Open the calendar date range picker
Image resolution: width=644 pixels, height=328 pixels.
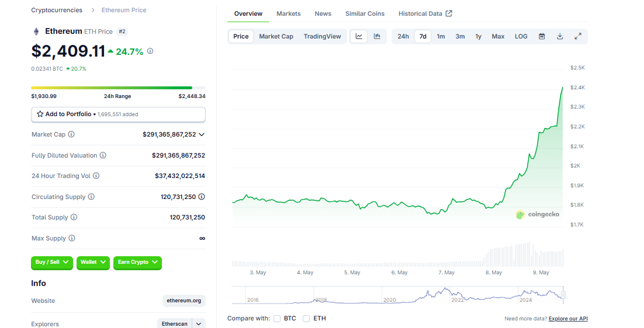tap(542, 36)
